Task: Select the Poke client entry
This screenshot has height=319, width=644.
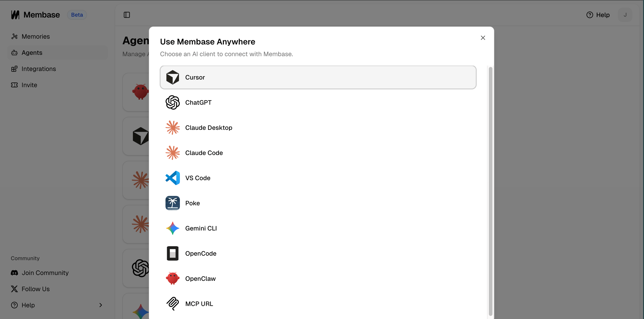Action: [x=318, y=203]
